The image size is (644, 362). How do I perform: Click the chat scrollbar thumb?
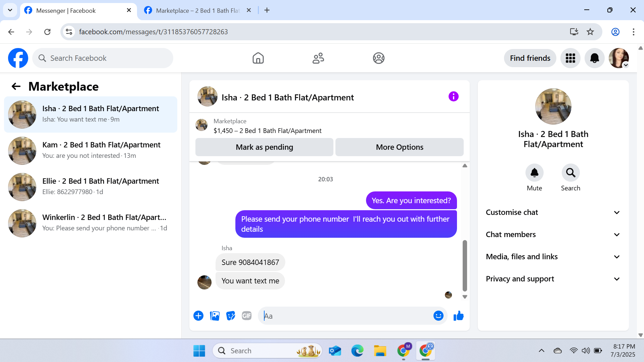tap(465, 266)
